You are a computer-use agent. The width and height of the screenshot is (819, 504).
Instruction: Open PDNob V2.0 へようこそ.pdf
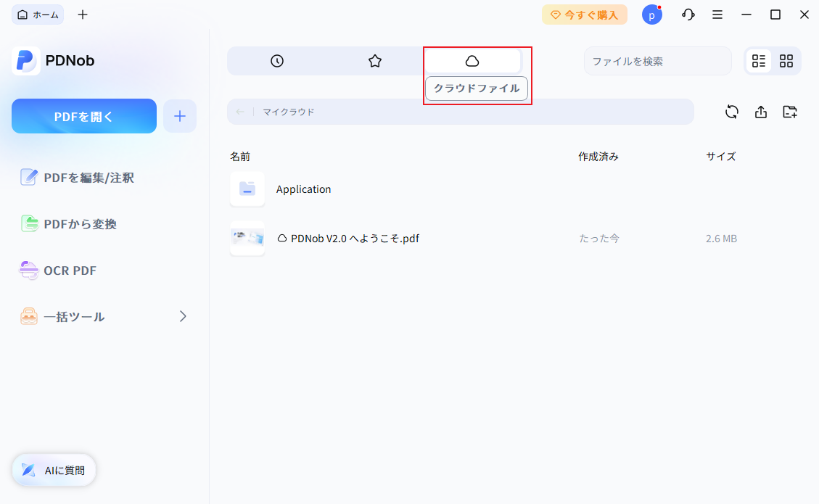(355, 238)
